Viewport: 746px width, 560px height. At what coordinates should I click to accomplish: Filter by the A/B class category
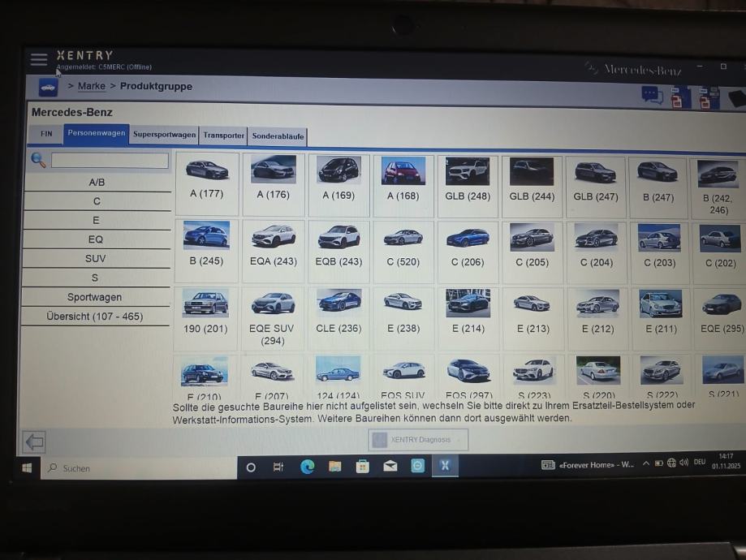pyautogui.click(x=97, y=183)
